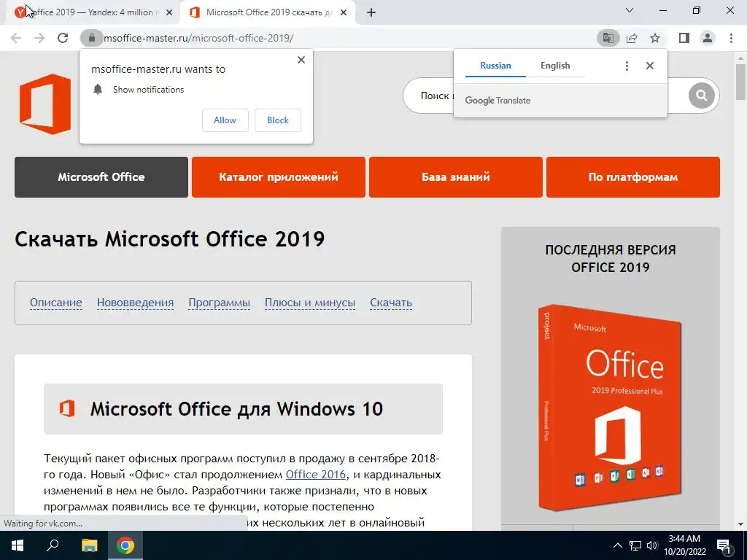The height and width of the screenshot is (560, 747).
Task: Jump to the Описание section
Action: coord(55,303)
